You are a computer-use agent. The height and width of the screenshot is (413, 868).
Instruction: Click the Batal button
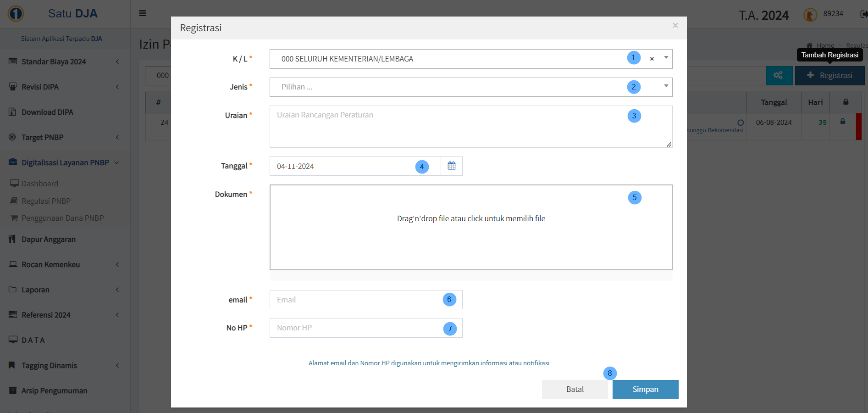(x=575, y=389)
